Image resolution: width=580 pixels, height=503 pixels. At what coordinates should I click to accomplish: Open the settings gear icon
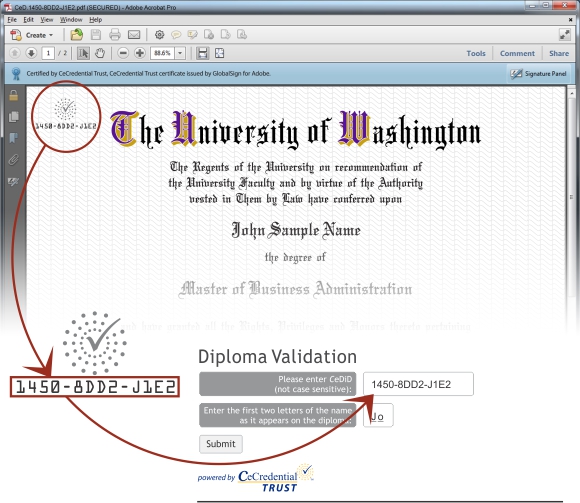(159, 35)
